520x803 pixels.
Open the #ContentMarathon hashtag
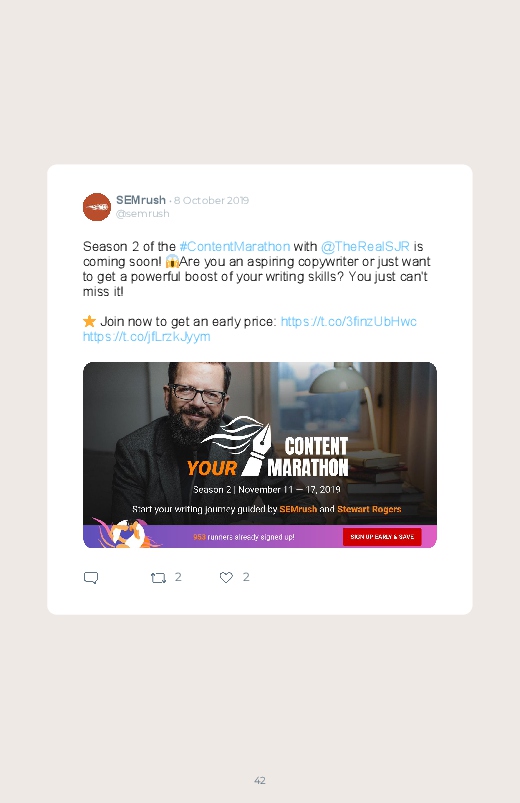click(x=235, y=246)
